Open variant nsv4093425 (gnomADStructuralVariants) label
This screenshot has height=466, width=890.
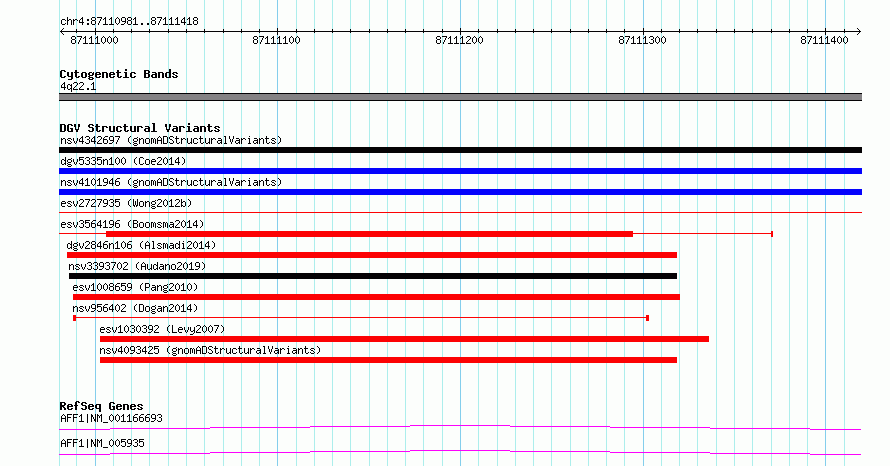coord(210,350)
